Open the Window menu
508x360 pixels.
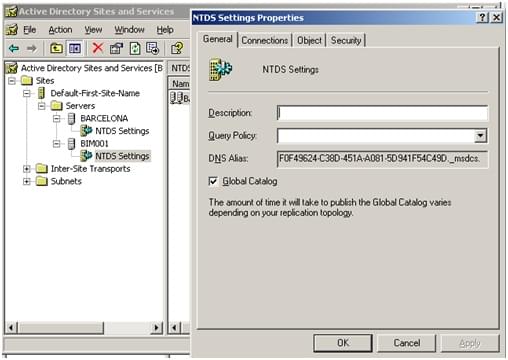[129, 30]
